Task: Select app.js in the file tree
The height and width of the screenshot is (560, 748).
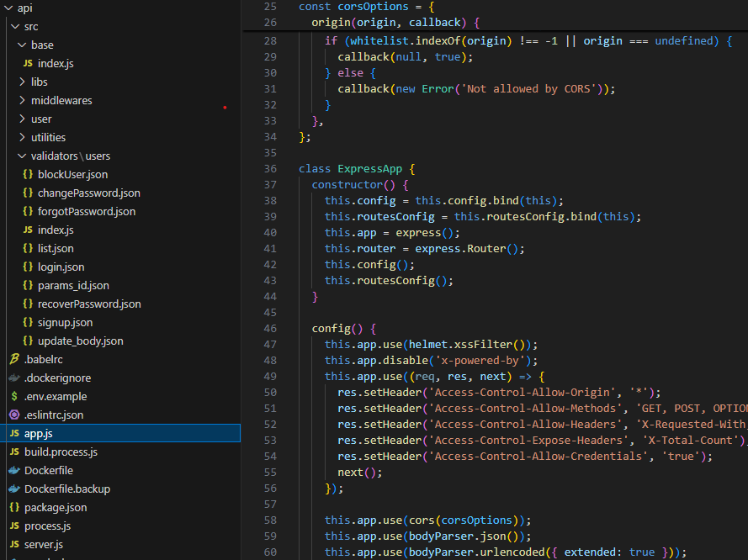Action: pyautogui.click(x=39, y=434)
